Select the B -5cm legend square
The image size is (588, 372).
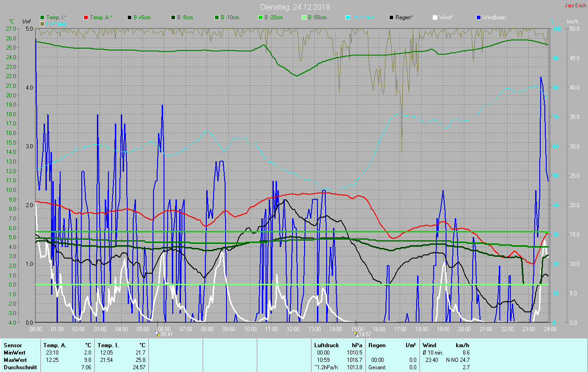173,17
